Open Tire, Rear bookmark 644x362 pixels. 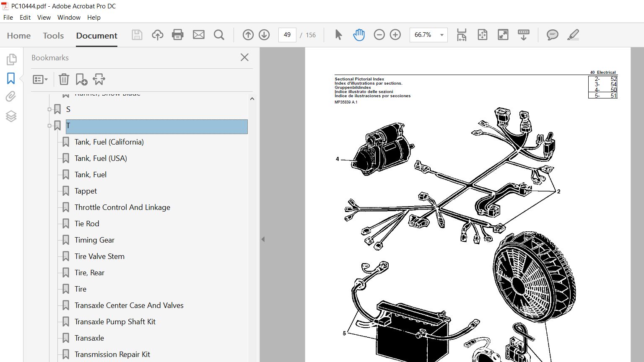(x=89, y=273)
